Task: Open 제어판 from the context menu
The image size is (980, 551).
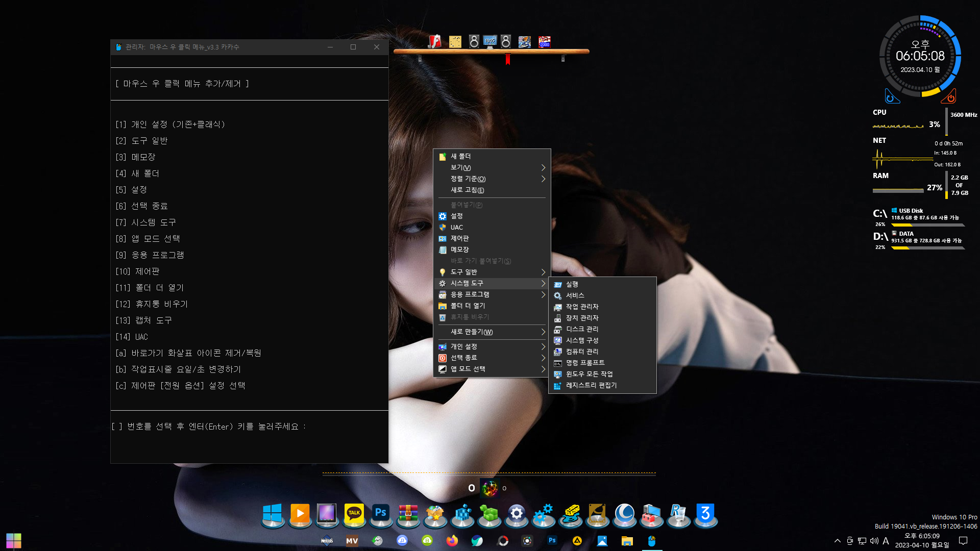Action: click(492, 239)
